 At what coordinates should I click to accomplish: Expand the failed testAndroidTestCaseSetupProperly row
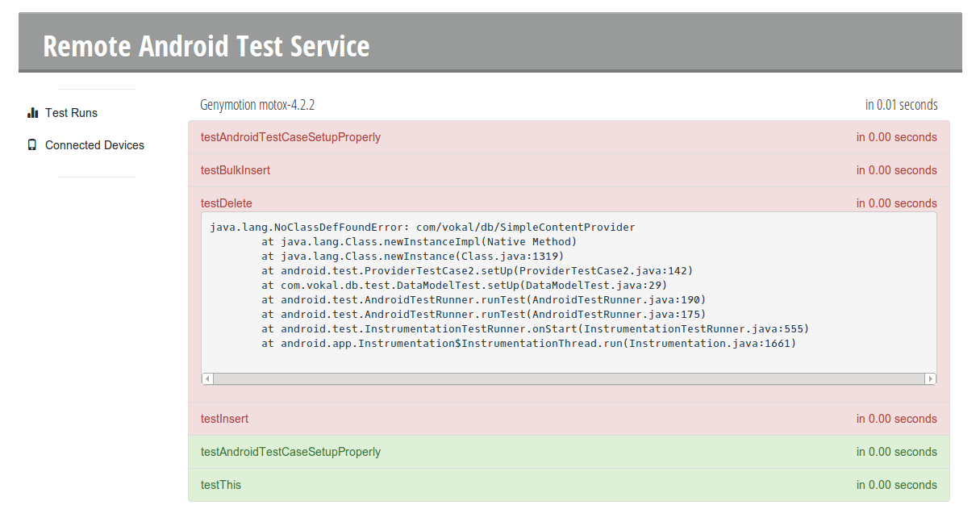click(290, 137)
